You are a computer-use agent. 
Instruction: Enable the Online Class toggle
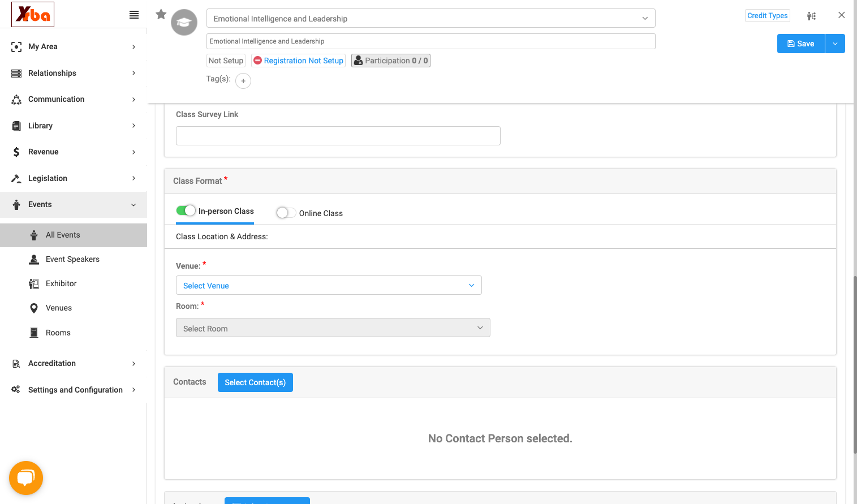(x=286, y=213)
